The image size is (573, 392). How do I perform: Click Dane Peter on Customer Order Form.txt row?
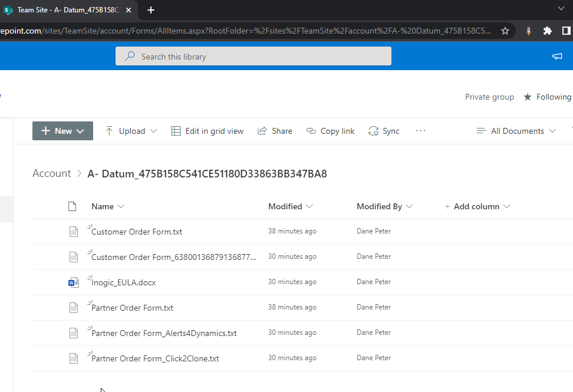(374, 231)
